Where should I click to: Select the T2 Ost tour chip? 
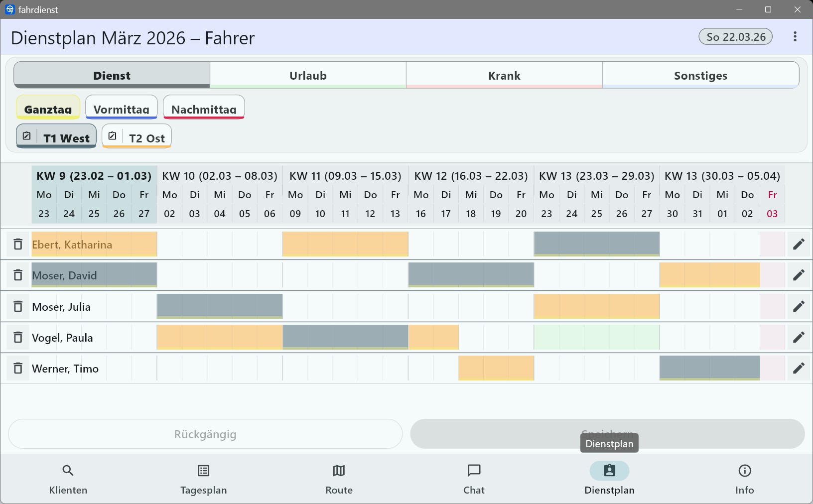click(x=137, y=137)
